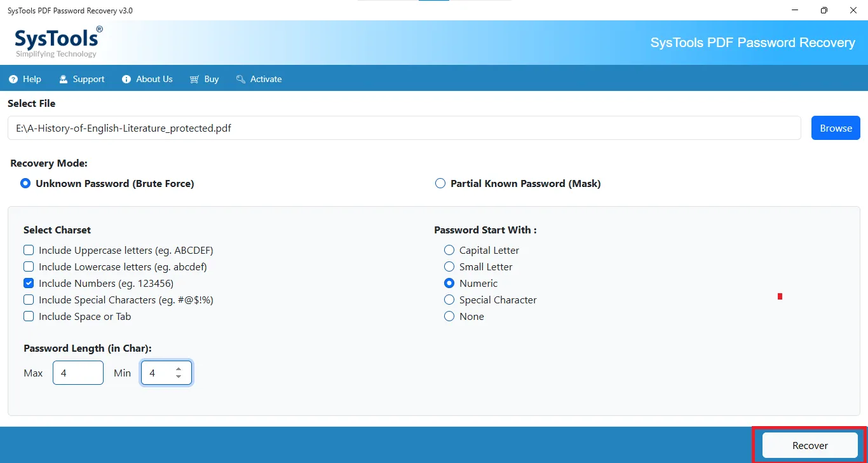Image resolution: width=868 pixels, height=463 pixels.
Task: Click the Recover button
Action: (810, 445)
